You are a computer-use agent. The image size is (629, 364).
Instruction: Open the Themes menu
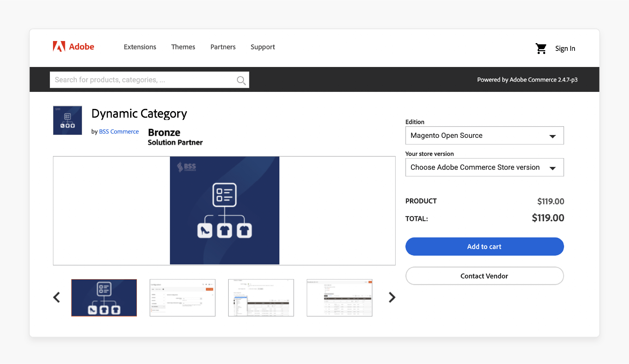click(183, 47)
